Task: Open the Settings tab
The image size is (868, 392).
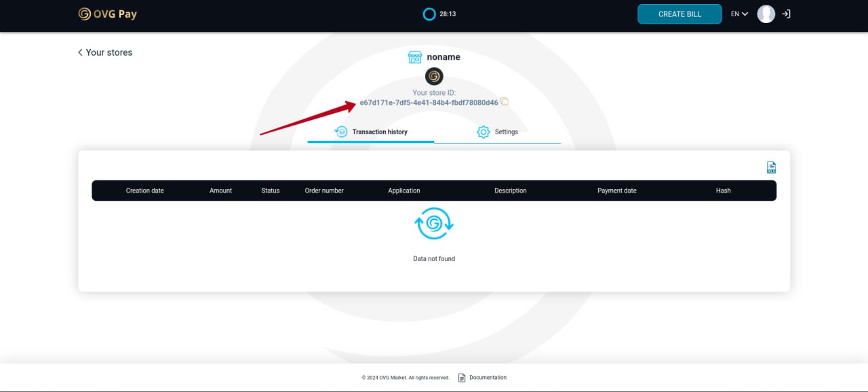Action: (497, 132)
